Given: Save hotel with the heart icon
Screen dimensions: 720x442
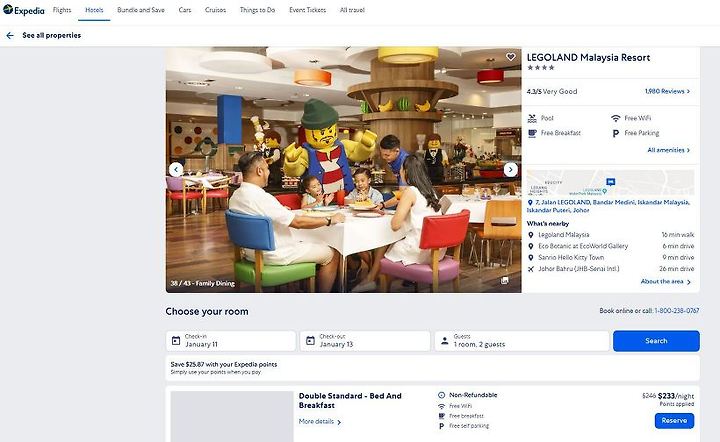Looking at the screenshot, I should 511,57.
